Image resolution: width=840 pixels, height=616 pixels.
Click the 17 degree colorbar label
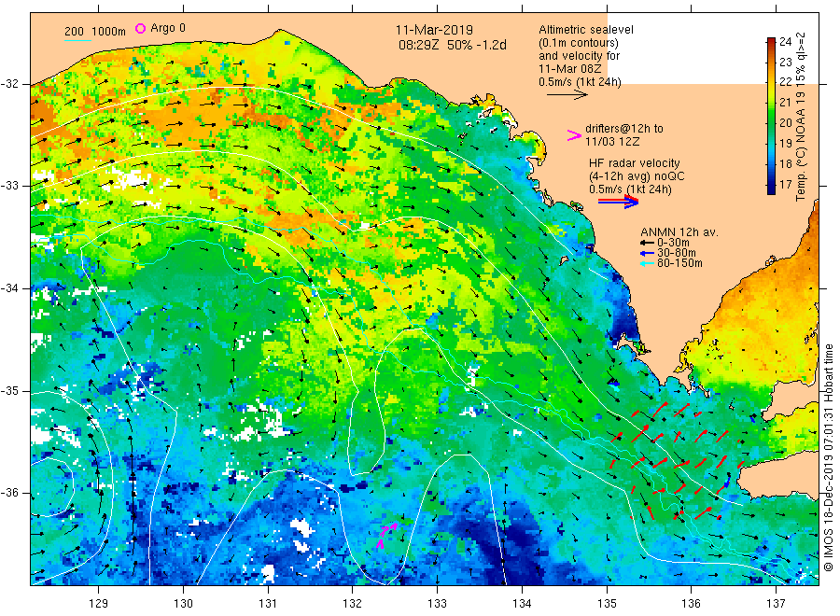[785, 184]
